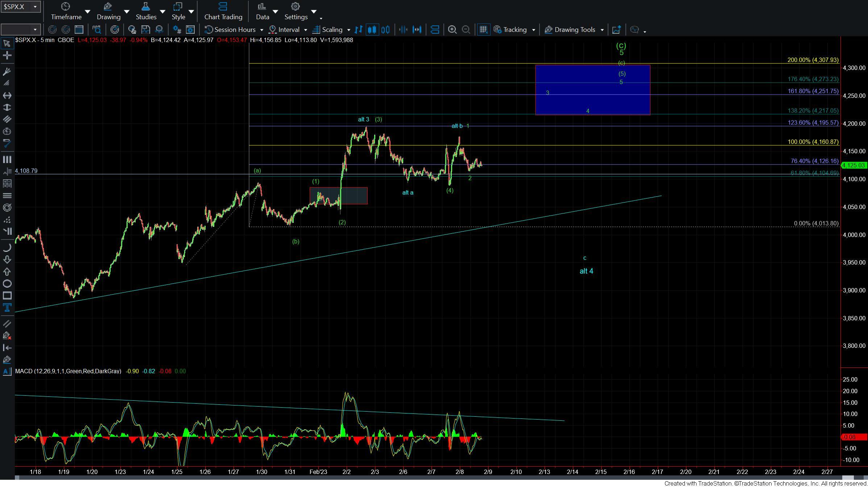Screen dimensions: 868x487
Task: Expand the Drawing dropdown arrow
Action: (127, 12)
